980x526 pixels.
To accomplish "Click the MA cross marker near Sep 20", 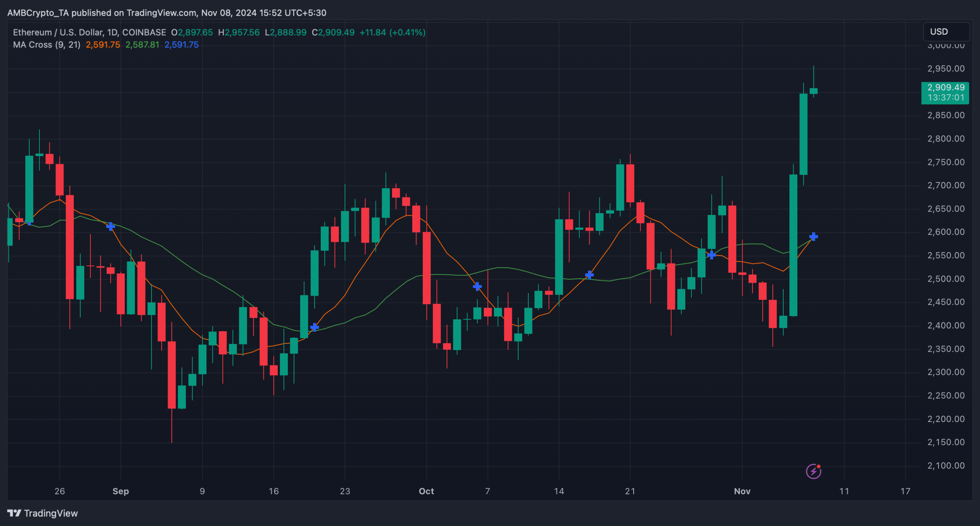I will [314, 327].
